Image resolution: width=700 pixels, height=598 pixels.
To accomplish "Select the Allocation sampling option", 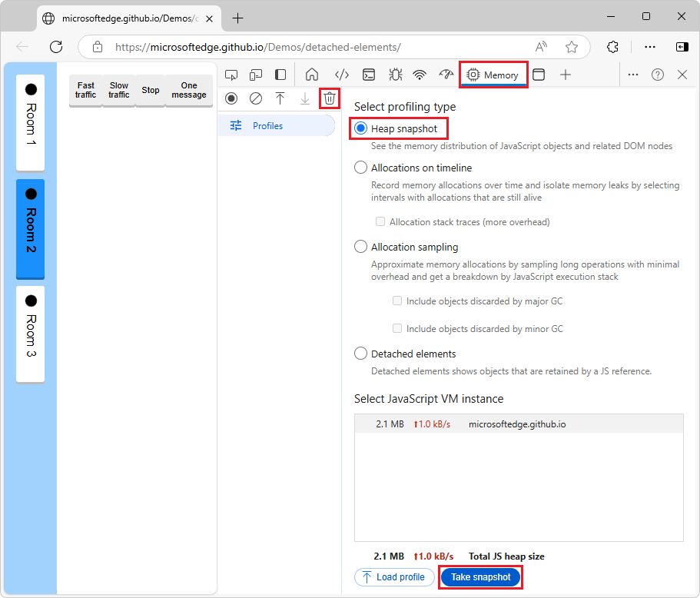I will [x=360, y=247].
